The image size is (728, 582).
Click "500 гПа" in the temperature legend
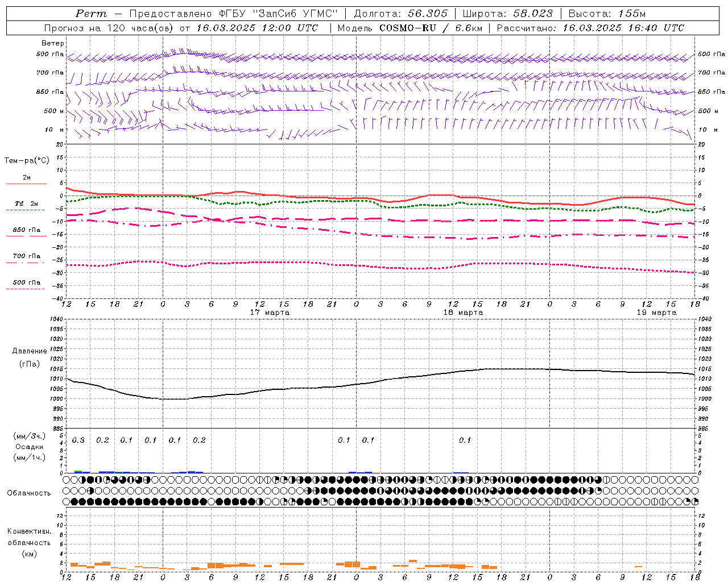pos(27,282)
